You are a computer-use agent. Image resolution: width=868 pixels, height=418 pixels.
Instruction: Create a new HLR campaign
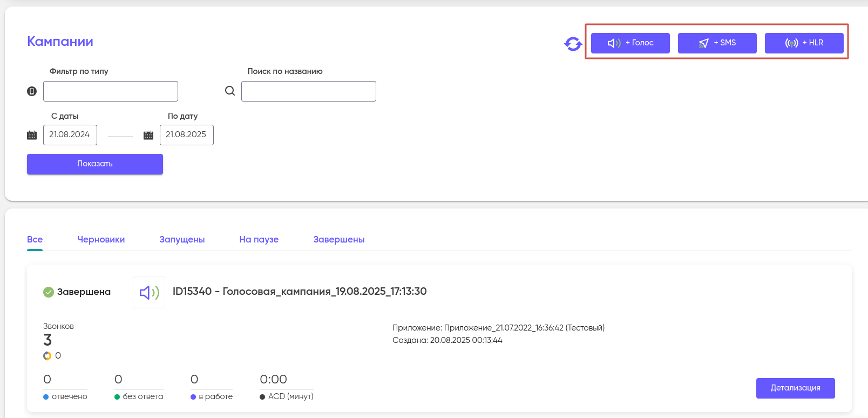click(804, 43)
